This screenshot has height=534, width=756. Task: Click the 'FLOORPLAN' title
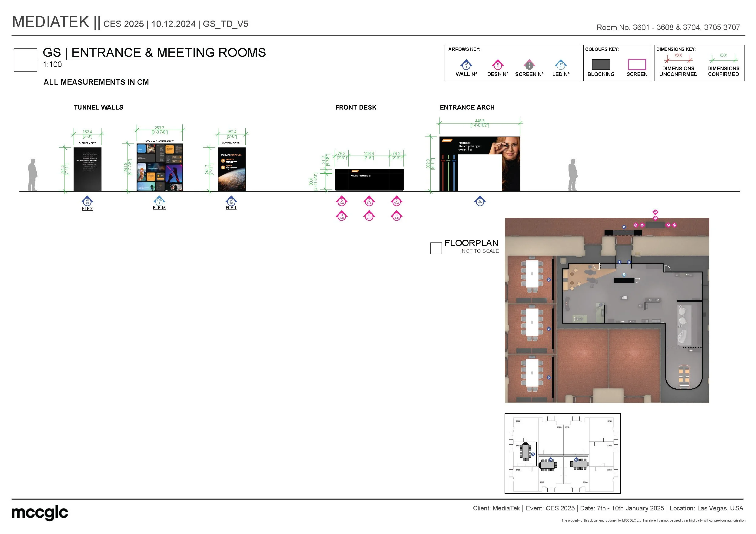(x=472, y=243)
